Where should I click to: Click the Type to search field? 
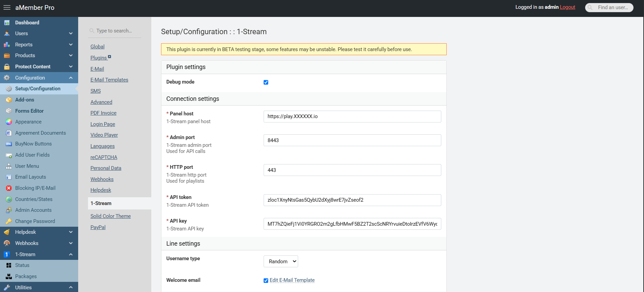click(115, 31)
